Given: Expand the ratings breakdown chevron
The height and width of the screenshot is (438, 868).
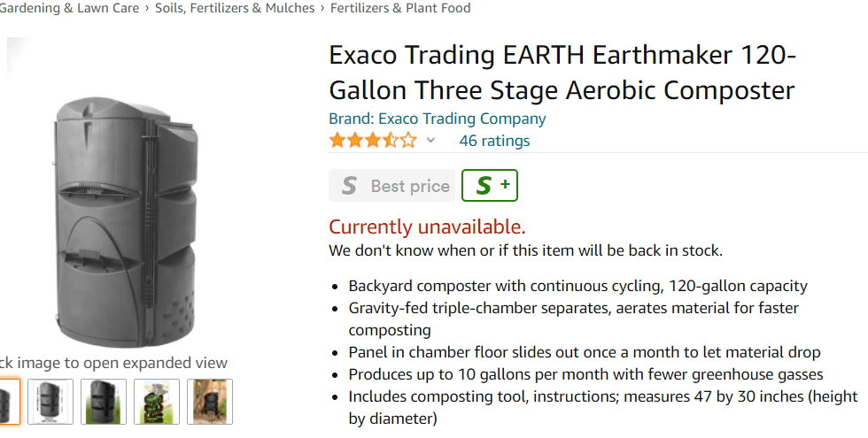Looking at the screenshot, I should (430, 141).
